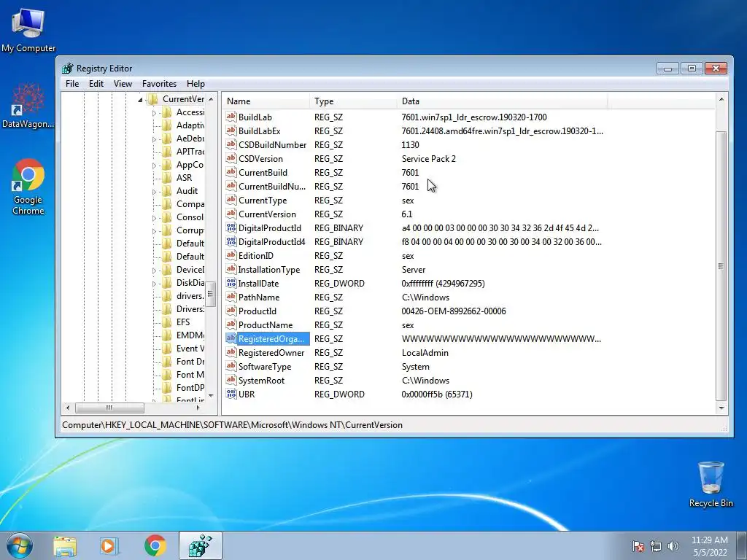Open Chrome from the taskbar
Image resolution: width=747 pixels, height=560 pixels.
coord(155,546)
